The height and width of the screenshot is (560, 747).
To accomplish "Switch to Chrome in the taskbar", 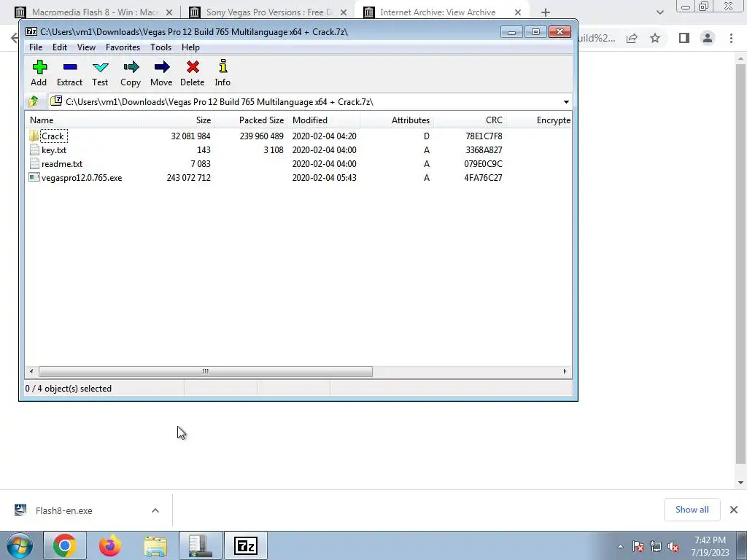I will point(65,545).
